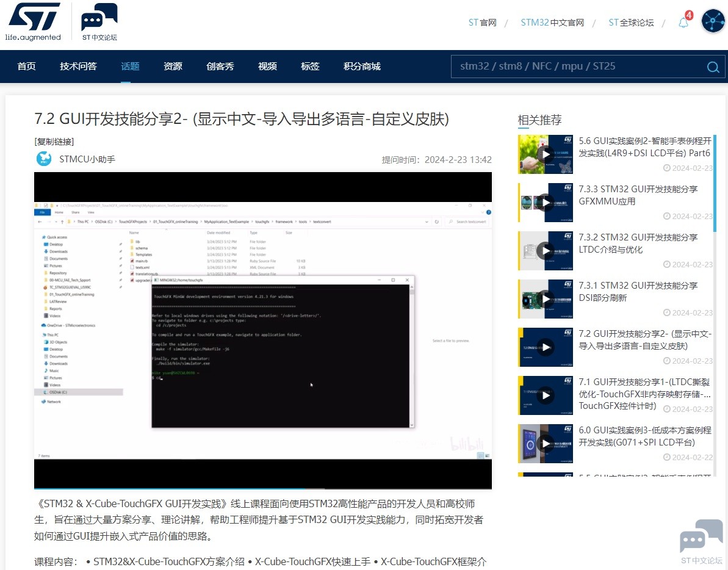Play the 7.2 GUI开发技能分享2 recommended thumbnail
This screenshot has height=570, width=728.
pos(546,347)
